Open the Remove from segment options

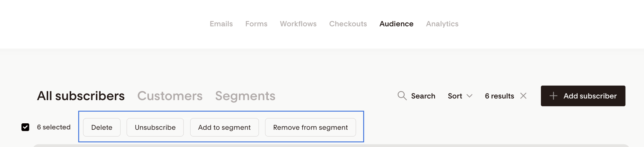pos(310,127)
